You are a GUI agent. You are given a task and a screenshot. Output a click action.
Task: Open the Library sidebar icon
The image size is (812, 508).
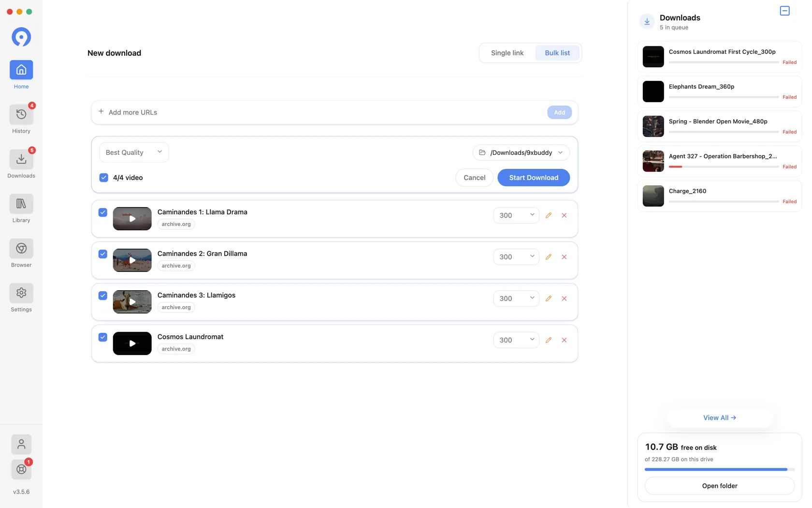(21, 204)
